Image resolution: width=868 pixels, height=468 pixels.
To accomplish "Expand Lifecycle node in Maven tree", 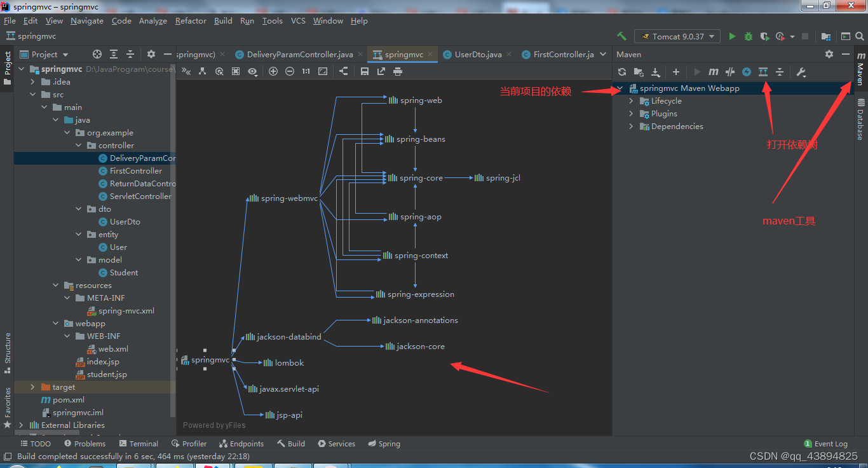I will click(x=631, y=101).
